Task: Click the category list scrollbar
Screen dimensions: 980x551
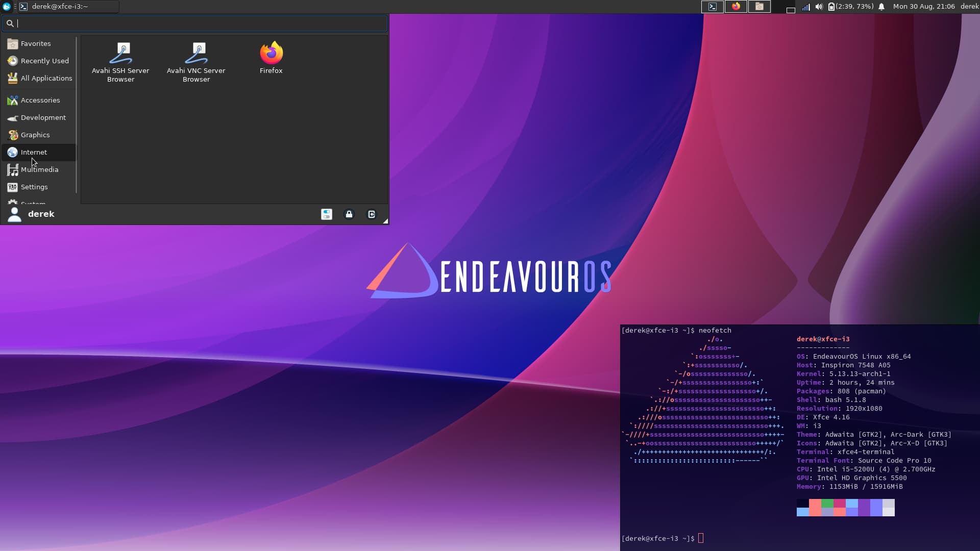Action: point(77,115)
